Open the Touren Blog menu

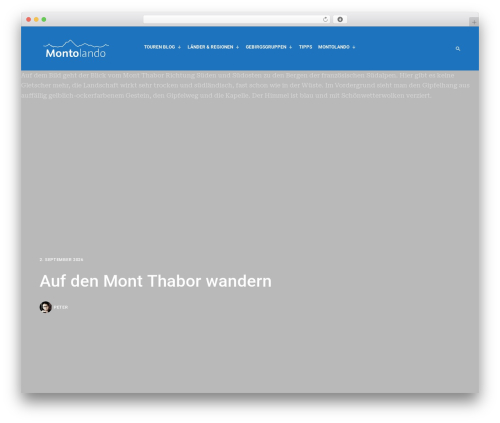click(x=159, y=47)
